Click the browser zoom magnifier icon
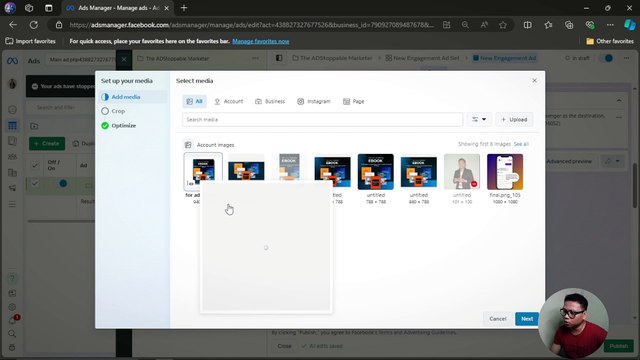Viewport: 640px width, 360px height. (x=465, y=25)
